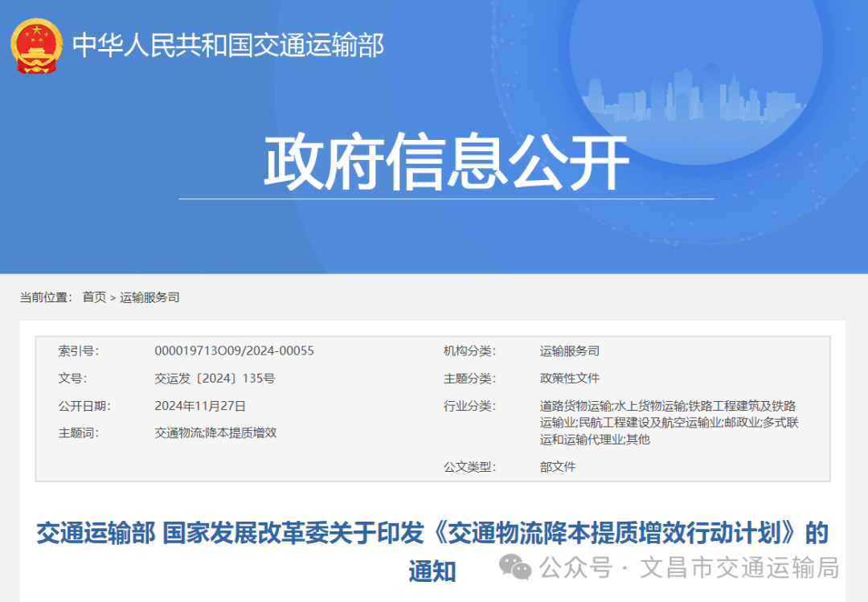Screen dimensions: 868x602
Task: Click the 政策性文件 topic category value
Action: pos(569,379)
